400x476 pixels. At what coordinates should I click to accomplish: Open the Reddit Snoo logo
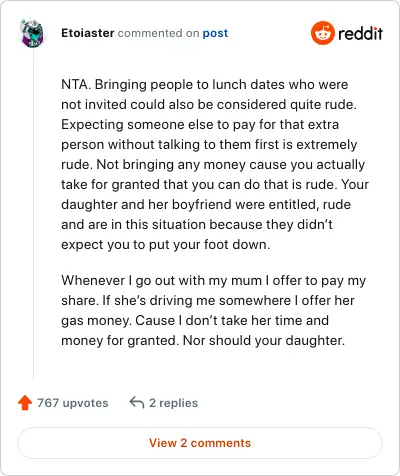[322, 33]
